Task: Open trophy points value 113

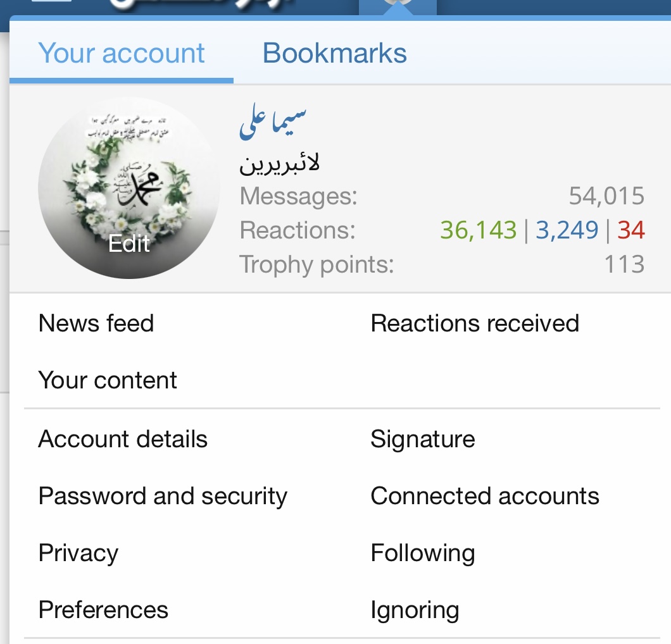Action: [x=624, y=264]
